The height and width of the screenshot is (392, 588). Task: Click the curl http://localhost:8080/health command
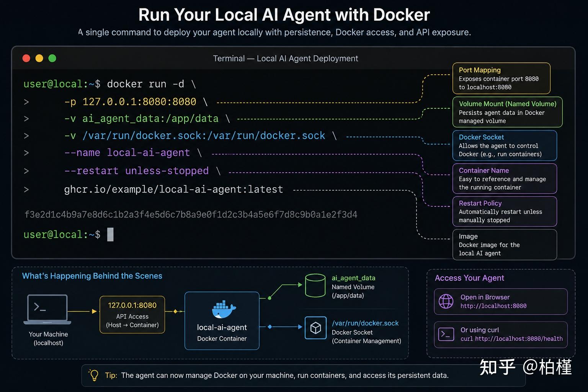511,338
